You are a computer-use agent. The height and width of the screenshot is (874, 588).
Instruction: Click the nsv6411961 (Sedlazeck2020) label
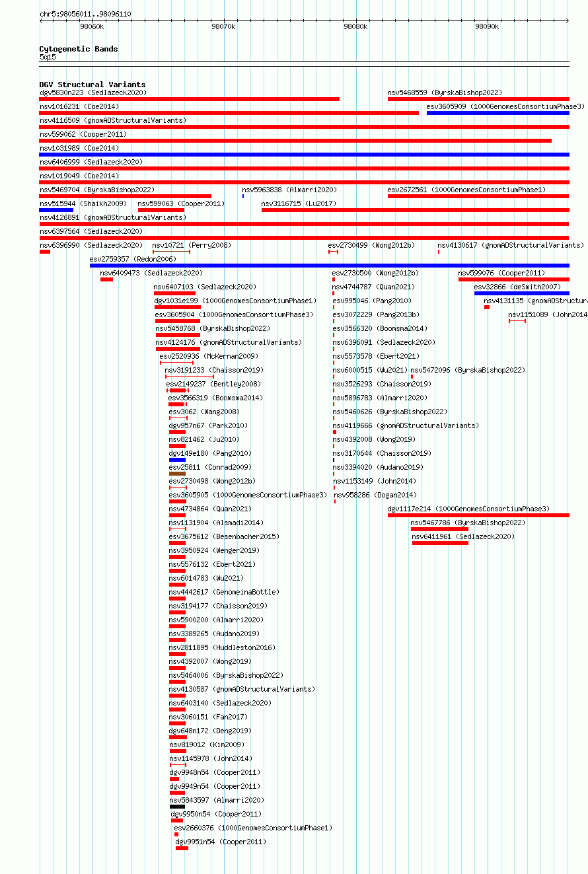click(464, 537)
